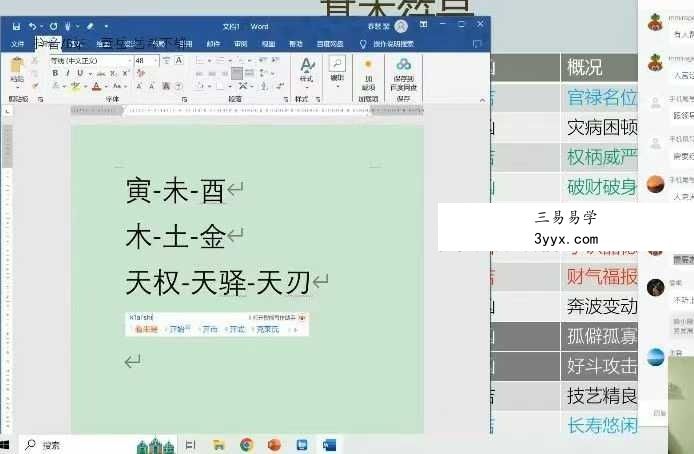
Task: Click the Grow Font icon
Action: [139, 86]
